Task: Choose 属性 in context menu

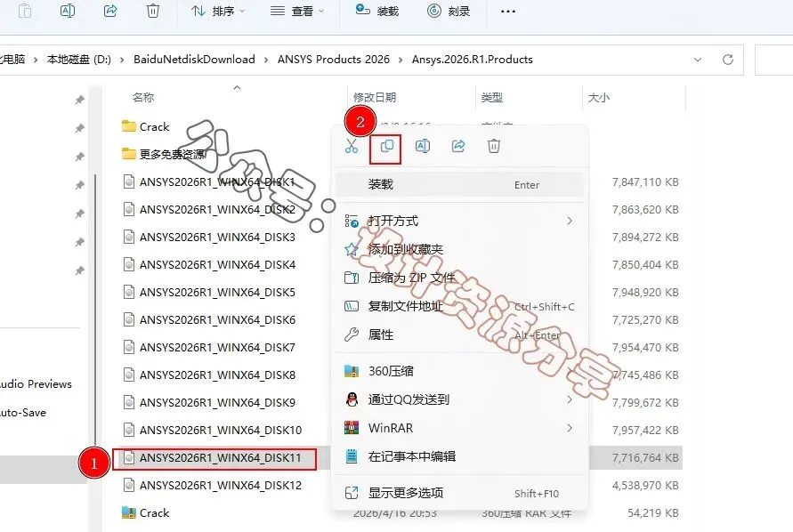Action: (460, 335)
